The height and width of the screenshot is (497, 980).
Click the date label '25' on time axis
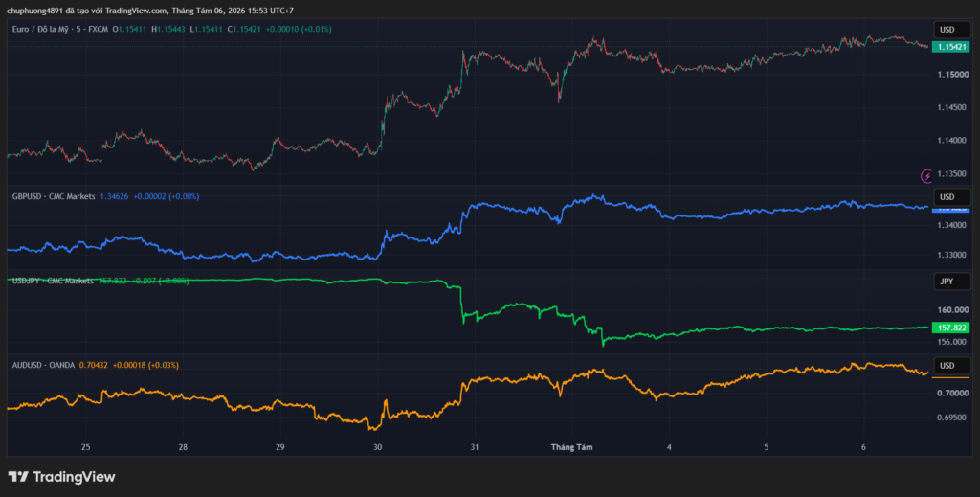coord(85,447)
